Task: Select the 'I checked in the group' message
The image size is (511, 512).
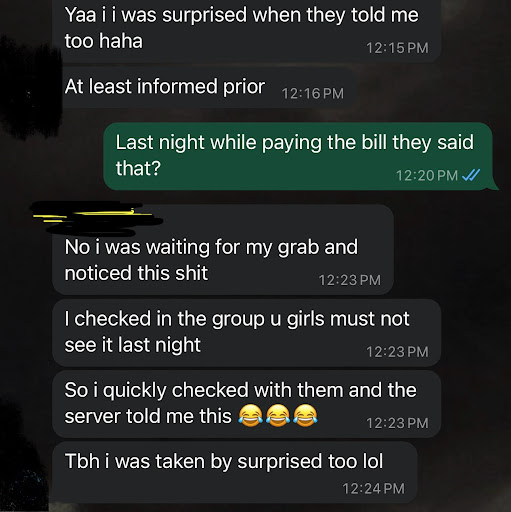Action: pos(247,333)
